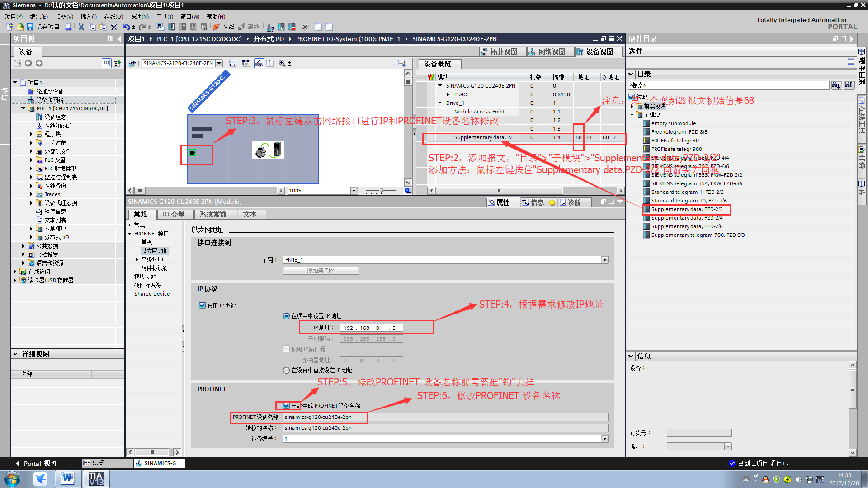868x488 pixels.
Task: Click the save project (保存项目) icon
Action: click(x=30, y=27)
